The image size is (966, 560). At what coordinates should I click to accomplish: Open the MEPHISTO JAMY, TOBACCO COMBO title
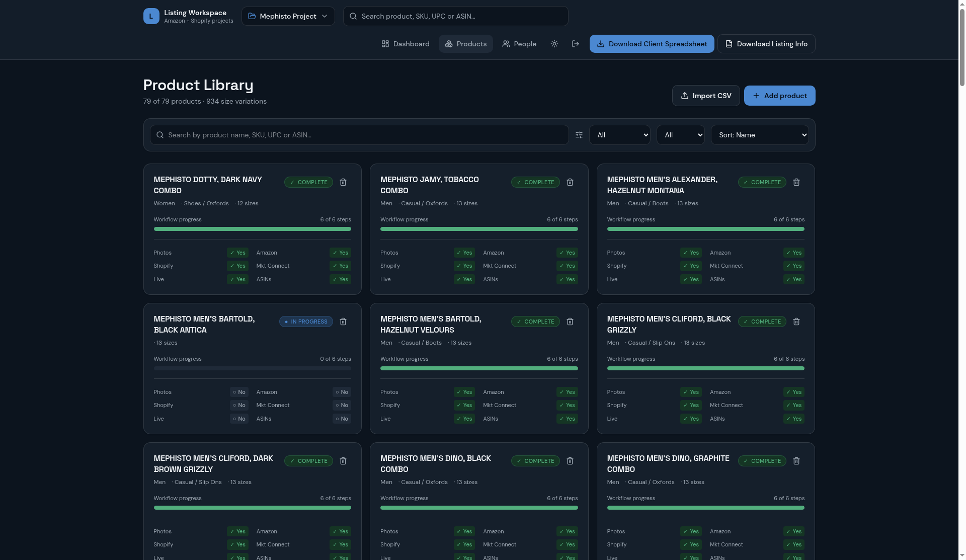(x=430, y=185)
